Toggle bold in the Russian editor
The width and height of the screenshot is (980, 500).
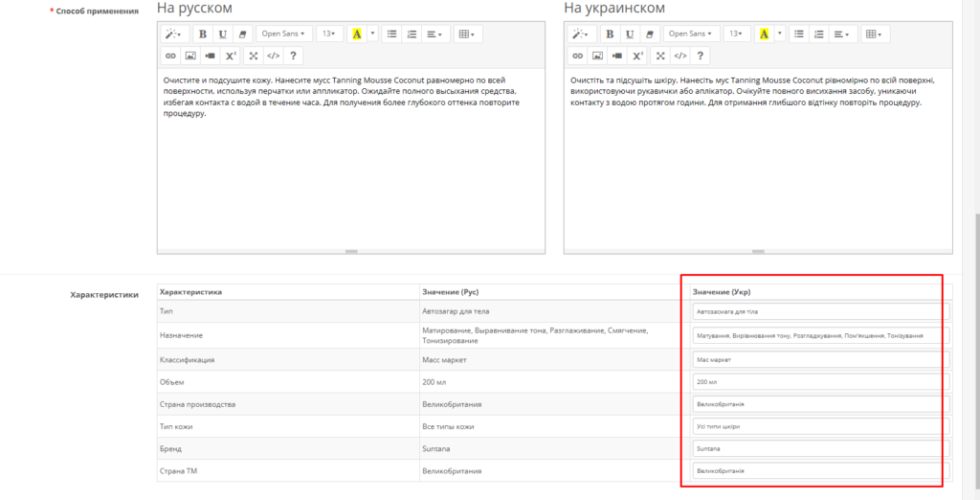coord(202,34)
